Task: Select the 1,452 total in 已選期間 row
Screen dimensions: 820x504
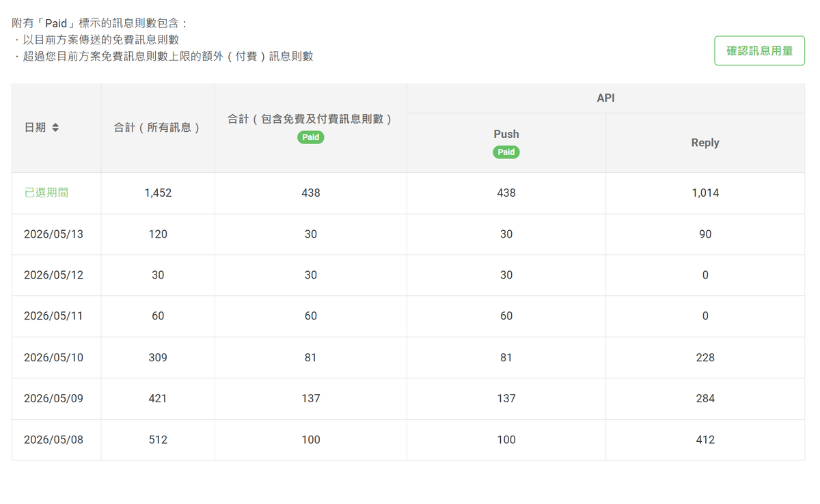Action: [x=158, y=193]
